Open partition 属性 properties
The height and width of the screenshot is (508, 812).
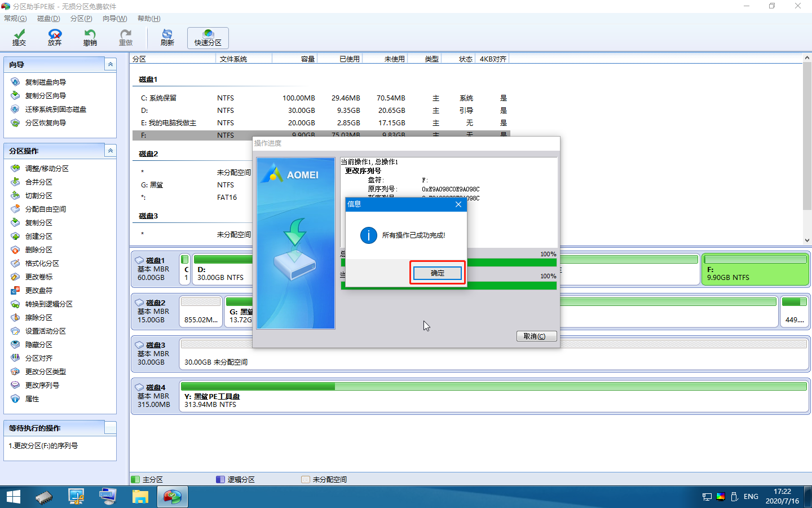32,398
